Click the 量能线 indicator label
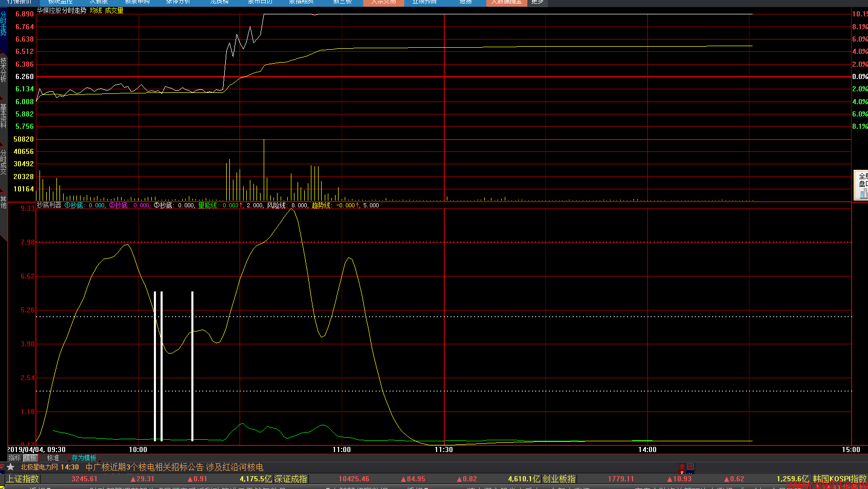 (x=208, y=205)
